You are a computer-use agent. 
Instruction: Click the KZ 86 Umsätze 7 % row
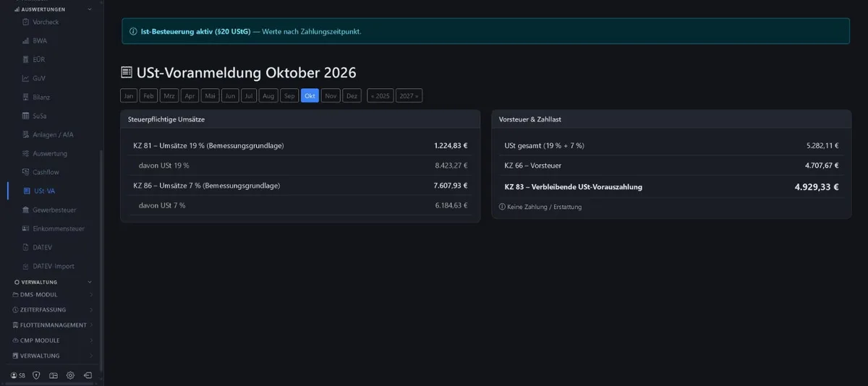click(x=300, y=186)
